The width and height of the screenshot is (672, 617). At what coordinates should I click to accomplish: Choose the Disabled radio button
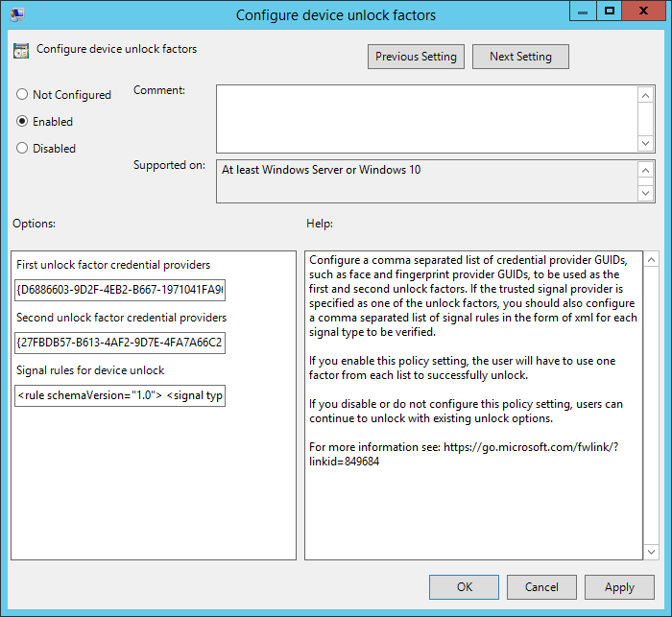click(22, 149)
